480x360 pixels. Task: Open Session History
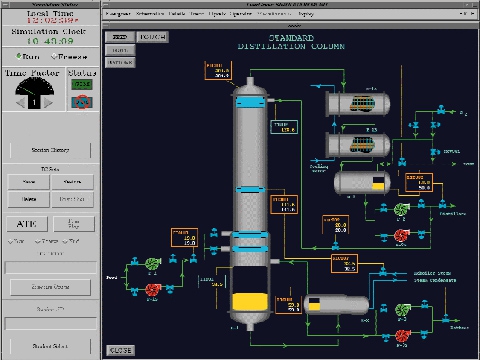50,150
